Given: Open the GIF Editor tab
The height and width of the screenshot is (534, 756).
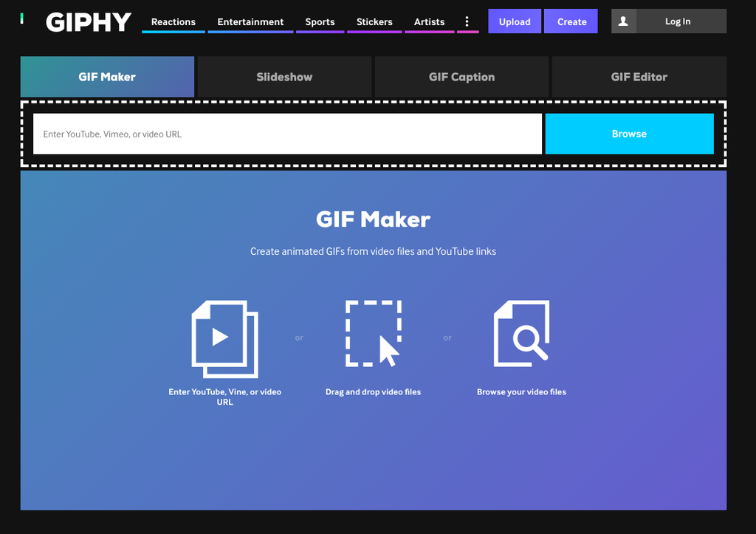Looking at the screenshot, I should [639, 77].
